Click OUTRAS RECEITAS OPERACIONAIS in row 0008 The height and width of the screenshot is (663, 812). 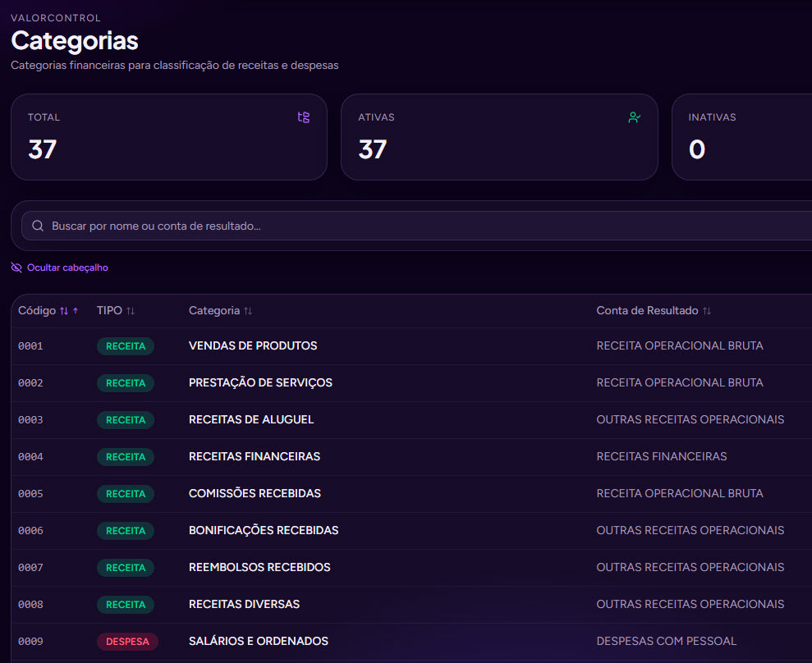(x=690, y=604)
